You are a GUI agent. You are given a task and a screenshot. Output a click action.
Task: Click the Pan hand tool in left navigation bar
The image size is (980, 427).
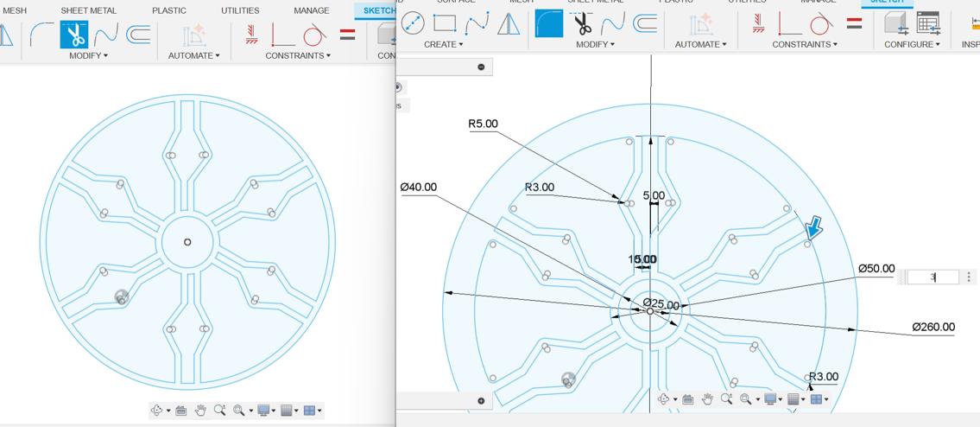[x=200, y=410]
